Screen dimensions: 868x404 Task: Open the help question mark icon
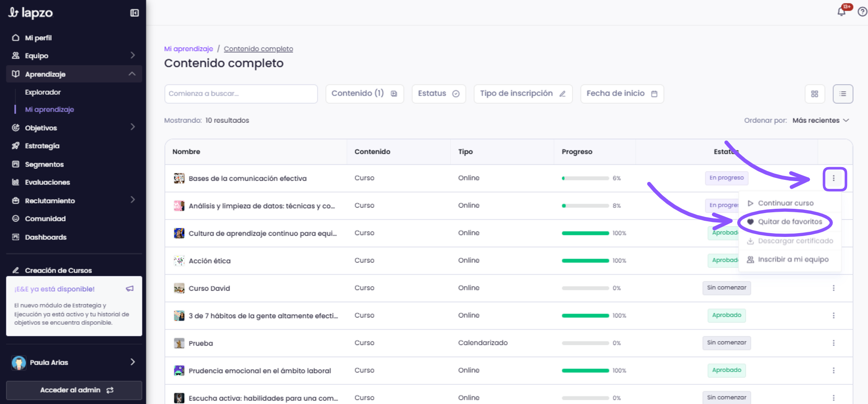coord(862,12)
